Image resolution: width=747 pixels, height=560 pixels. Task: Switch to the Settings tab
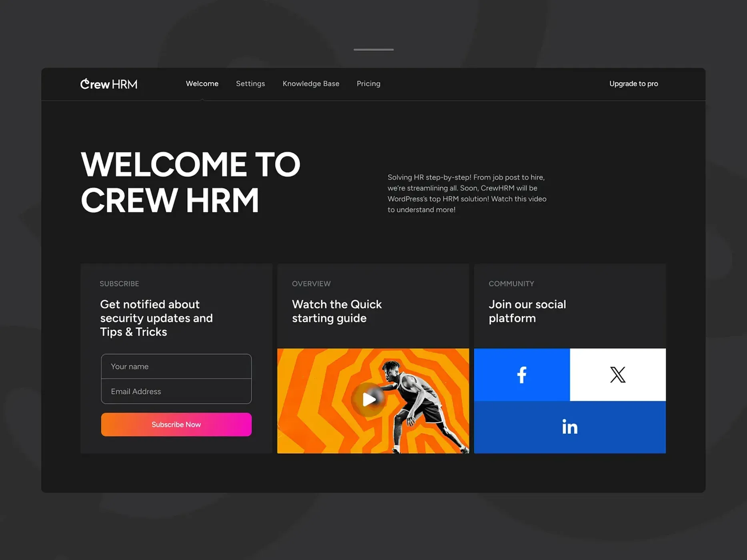coord(250,84)
